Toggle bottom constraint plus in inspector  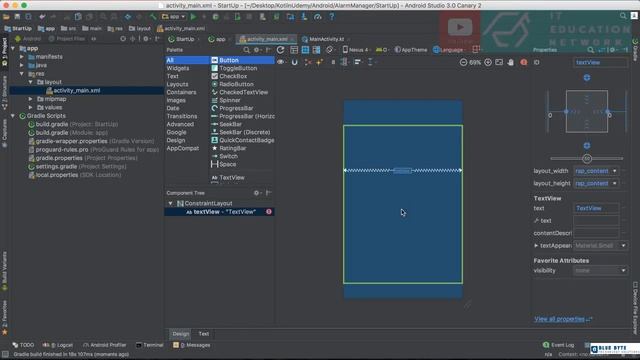click(x=587, y=146)
